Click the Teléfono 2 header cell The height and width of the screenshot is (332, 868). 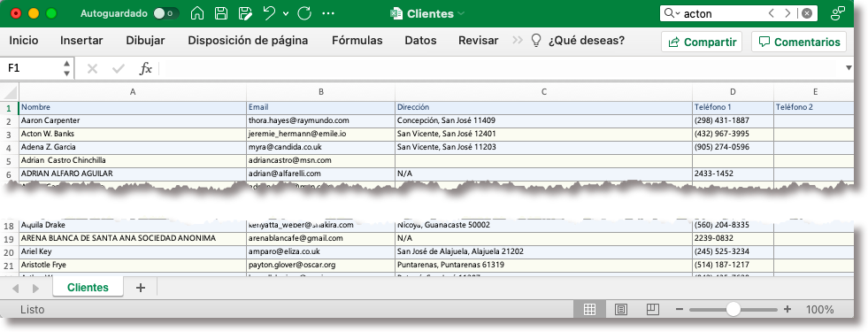coord(814,107)
